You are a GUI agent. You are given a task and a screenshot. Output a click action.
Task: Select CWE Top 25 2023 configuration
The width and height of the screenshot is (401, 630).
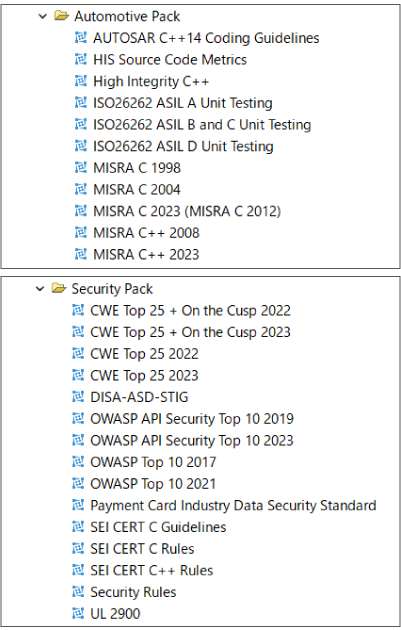(x=144, y=376)
